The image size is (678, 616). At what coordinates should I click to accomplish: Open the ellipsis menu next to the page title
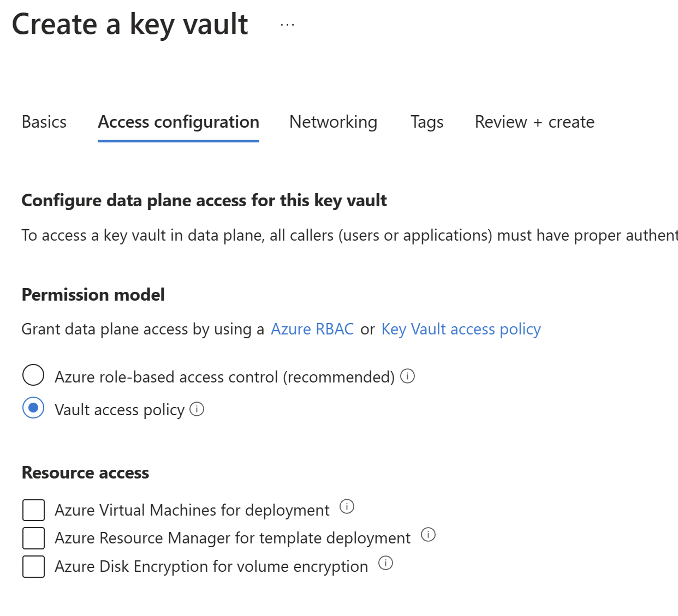coord(287,24)
